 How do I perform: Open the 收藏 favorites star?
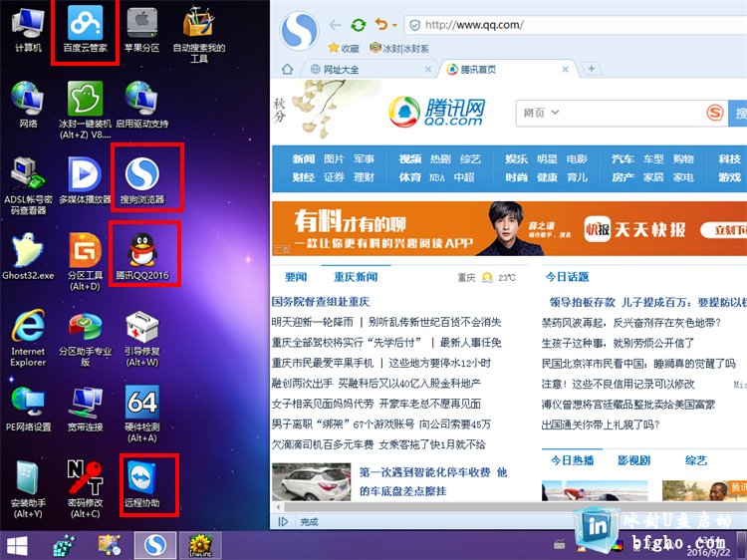[343, 48]
